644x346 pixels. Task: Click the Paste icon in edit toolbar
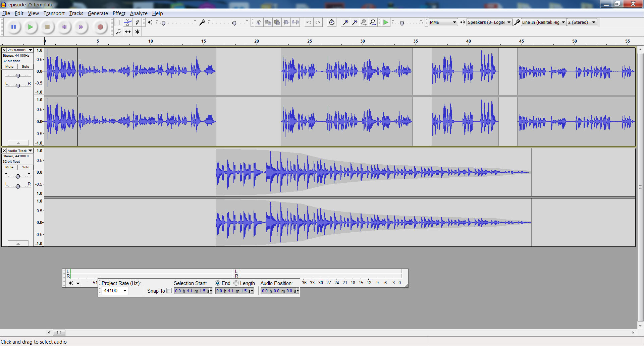277,22
